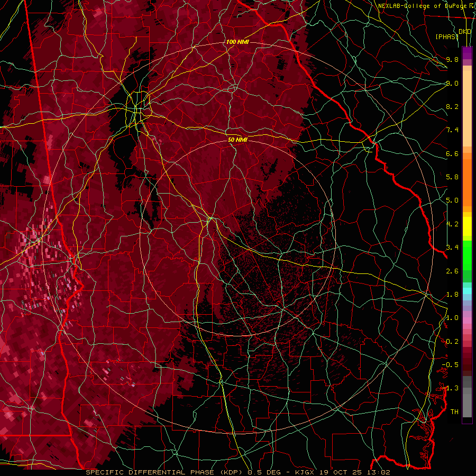This screenshot has height=476, width=476.
Task: Click the 100 NMI range ring label
Action: click(237, 42)
